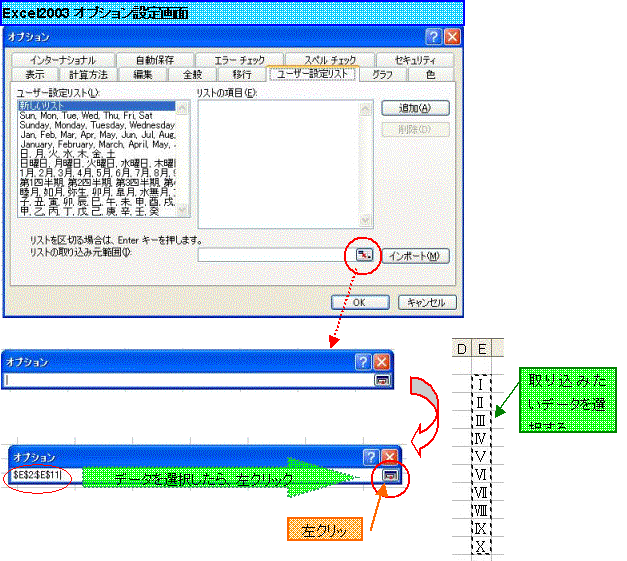This screenshot has height=561, width=627.
Task: Select the Sun, Mon, Tue list entry
Action: (97, 116)
